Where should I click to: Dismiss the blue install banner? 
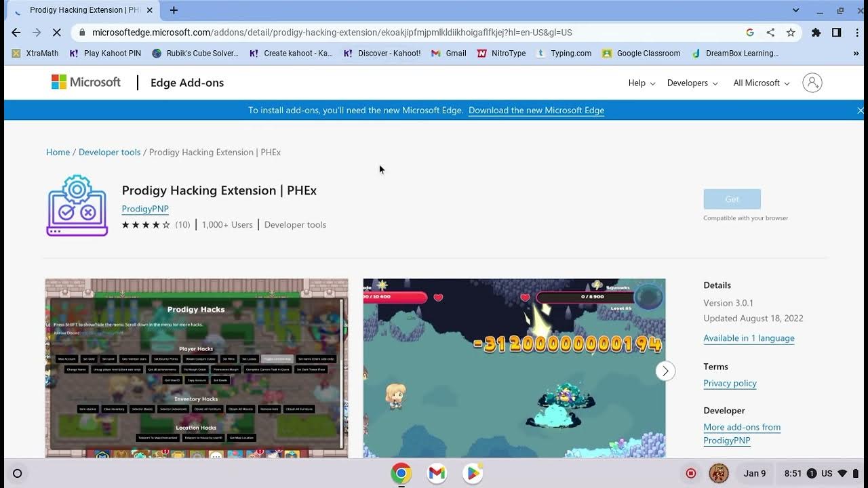pos(860,110)
